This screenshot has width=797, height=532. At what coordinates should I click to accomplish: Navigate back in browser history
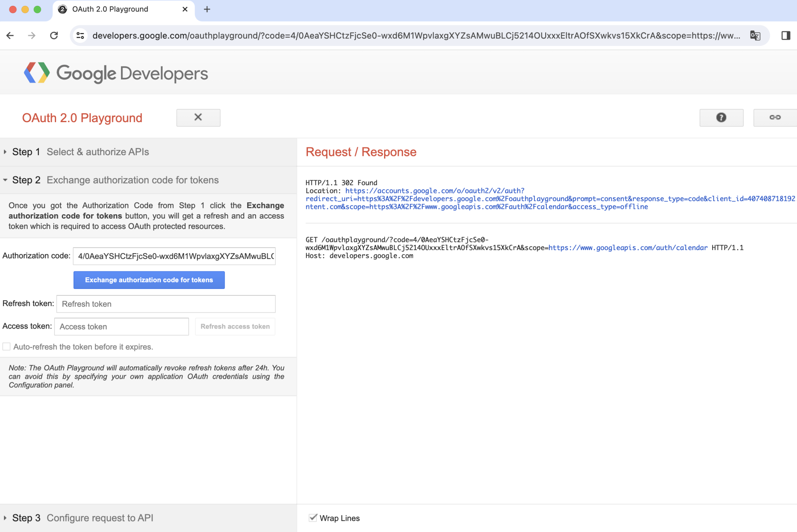tap(10, 35)
